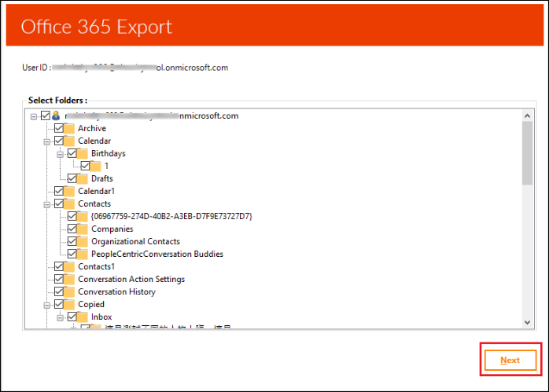
Task: Uncheck the Contacts1 checkbox
Action: 59,266
